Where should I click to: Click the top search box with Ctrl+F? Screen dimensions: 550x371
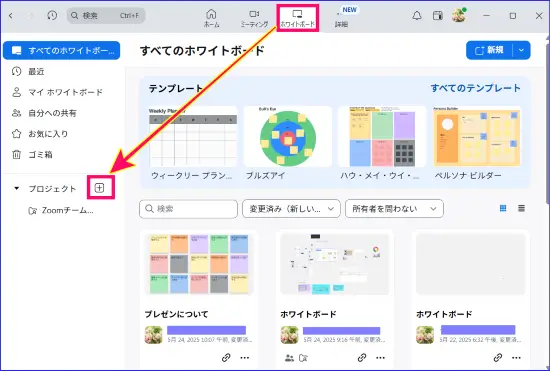(x=106, y=16)
